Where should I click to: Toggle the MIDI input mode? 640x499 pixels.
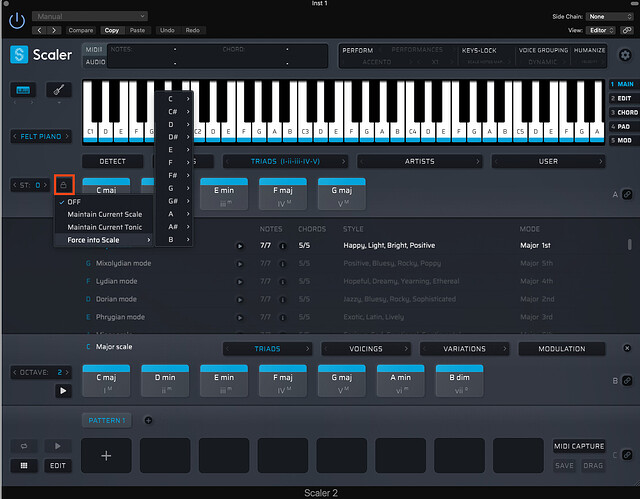click(x=94, y=49)
